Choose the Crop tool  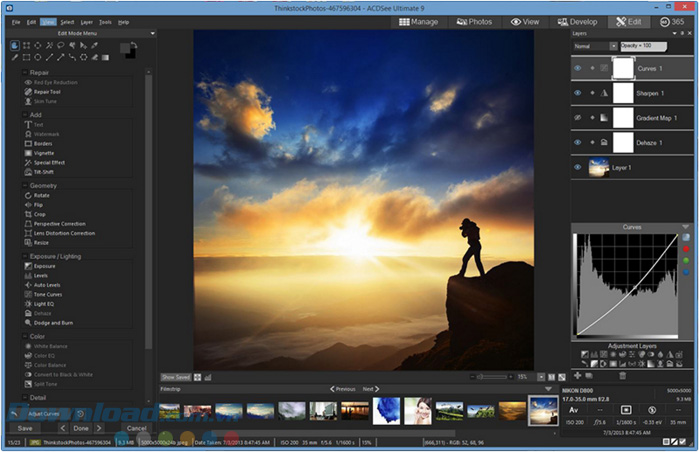click(x=38, y=214)
